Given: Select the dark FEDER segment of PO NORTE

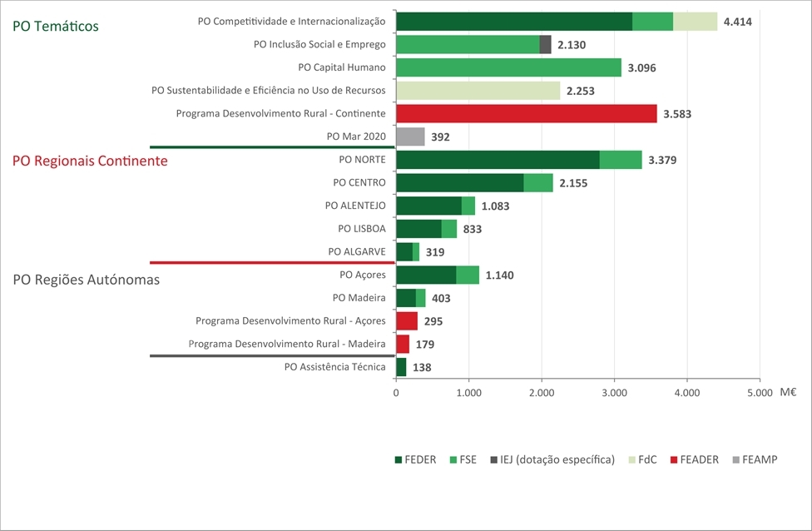Looking at the screenshot, I should tap(498, 160).
